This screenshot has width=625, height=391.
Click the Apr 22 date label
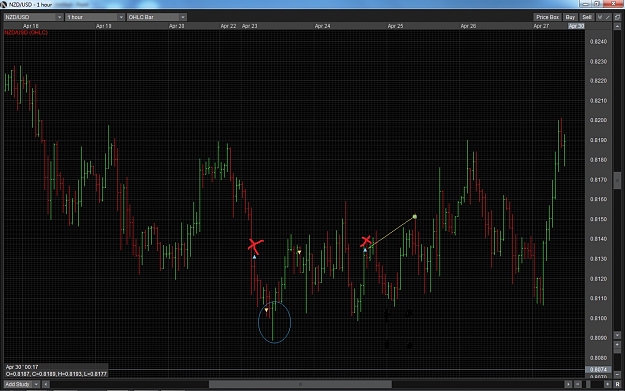click(x=228, y=26)
